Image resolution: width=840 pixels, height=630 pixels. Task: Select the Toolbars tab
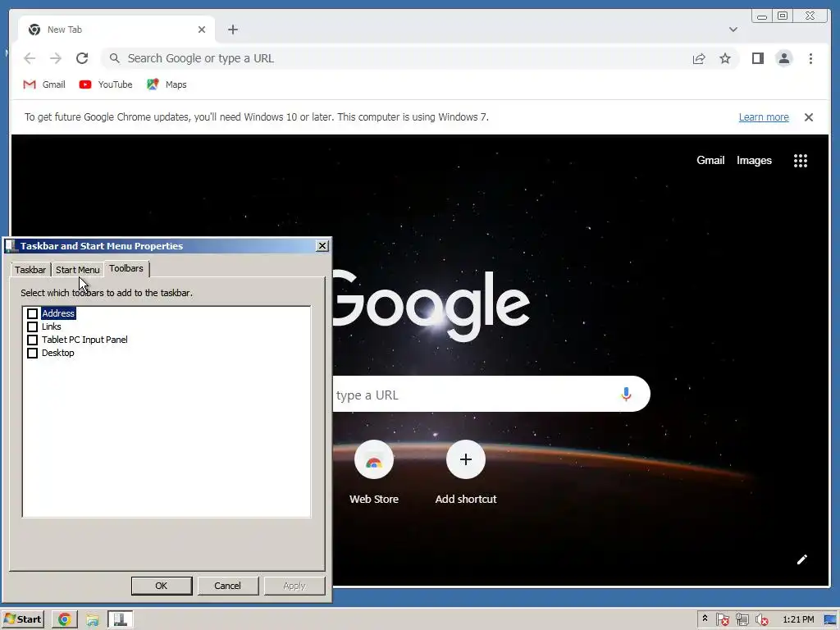tap(126, 268)
